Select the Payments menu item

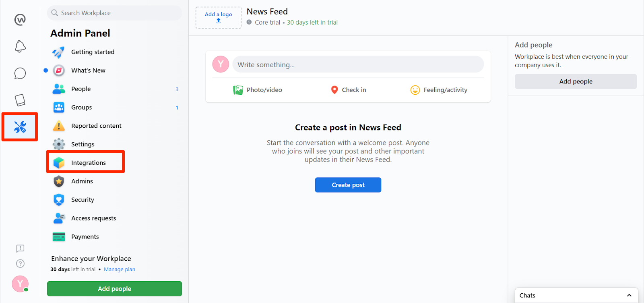tap(85, 237)
